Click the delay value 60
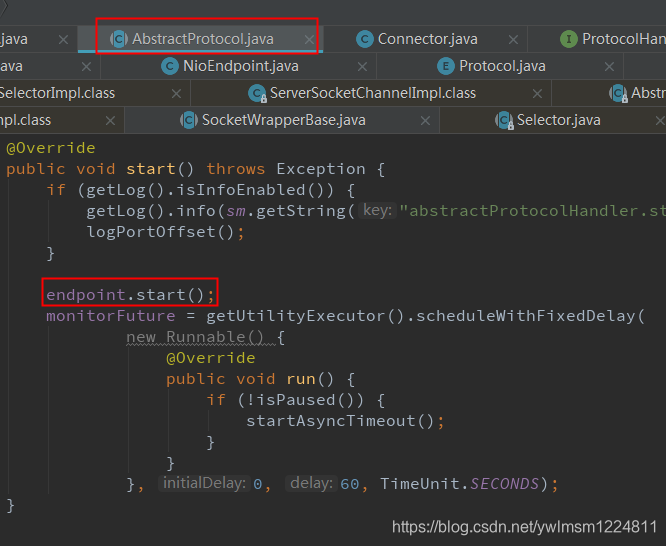Image resolution: width=666 pixels, height=546 pixels. (350, 484)
